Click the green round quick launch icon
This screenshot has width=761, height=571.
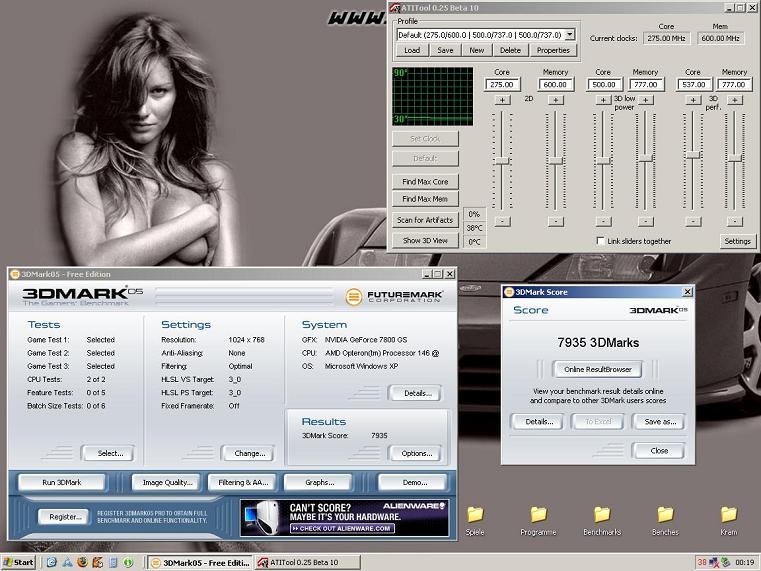tap(128, 562)
